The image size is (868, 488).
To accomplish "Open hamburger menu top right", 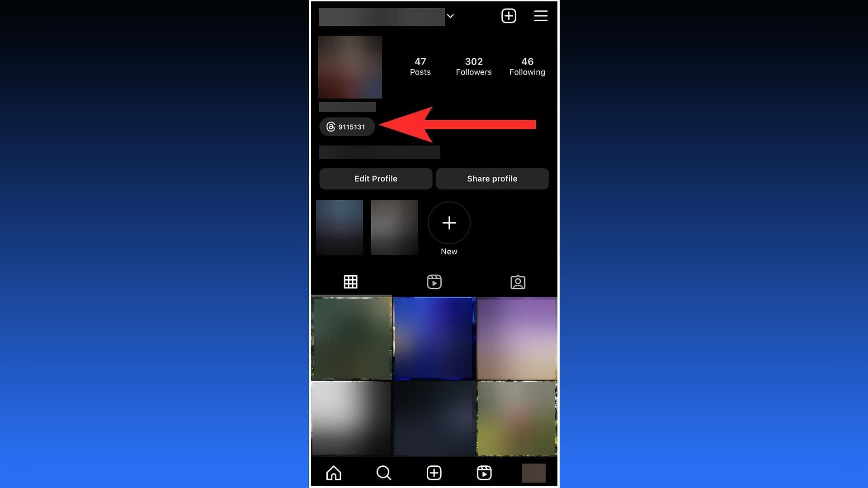I will coord(541,16).
